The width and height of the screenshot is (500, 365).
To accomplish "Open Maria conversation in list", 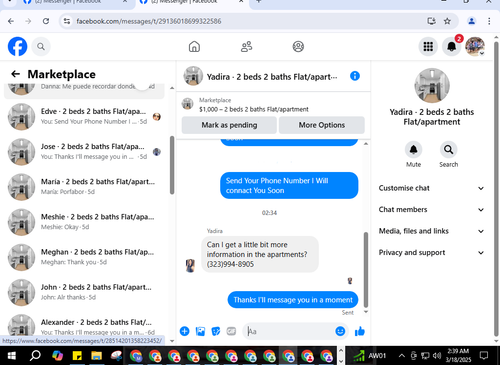I will (84, 187).
